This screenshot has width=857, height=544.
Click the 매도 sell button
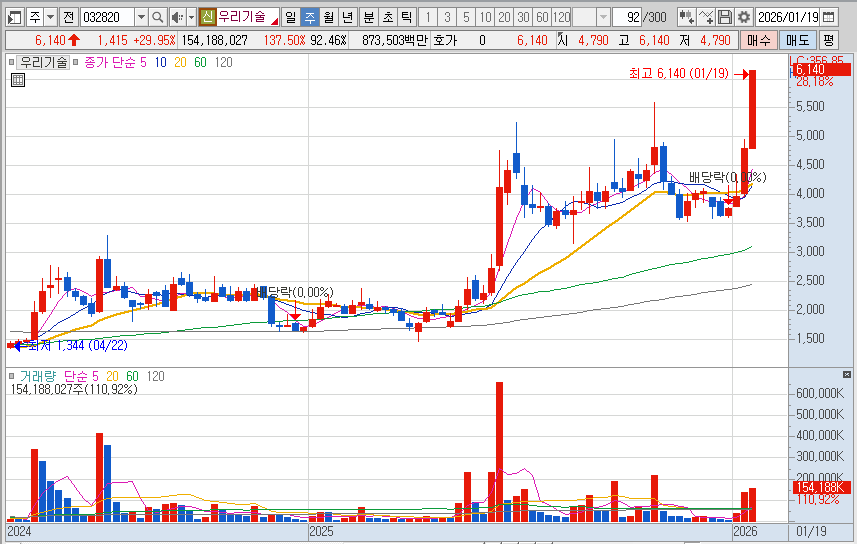pos(798,40)
